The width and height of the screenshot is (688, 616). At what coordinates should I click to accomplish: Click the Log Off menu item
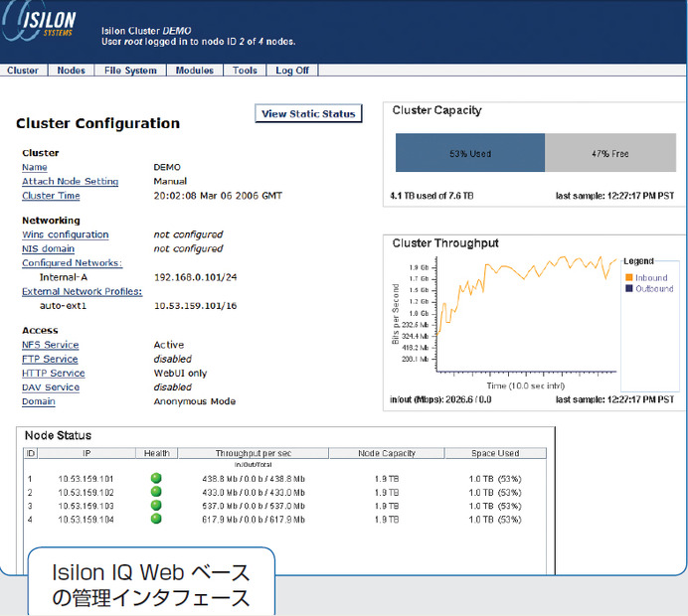coord(292,71)
